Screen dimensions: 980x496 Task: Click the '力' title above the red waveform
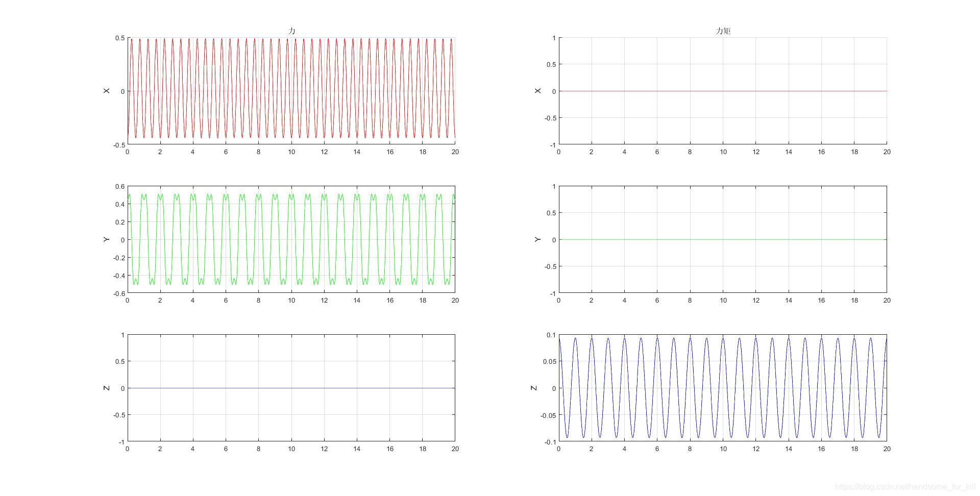[x=291, y=31]
